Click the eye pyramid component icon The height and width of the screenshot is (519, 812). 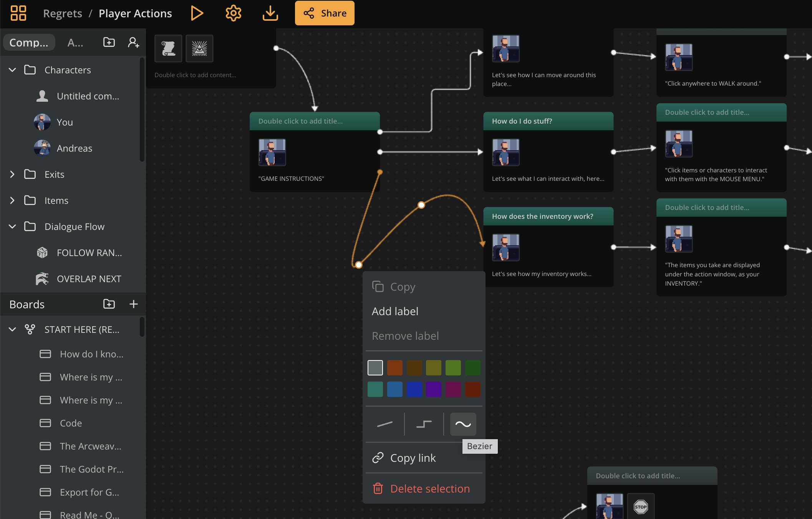(199, 48)
